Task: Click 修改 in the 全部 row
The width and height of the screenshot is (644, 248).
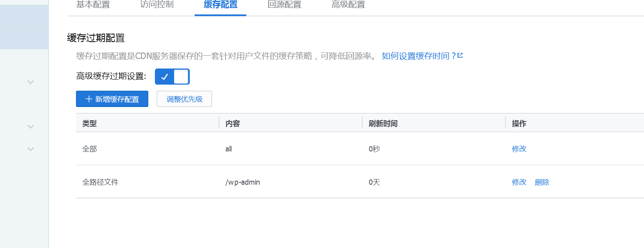Action: tap(519, 149)
